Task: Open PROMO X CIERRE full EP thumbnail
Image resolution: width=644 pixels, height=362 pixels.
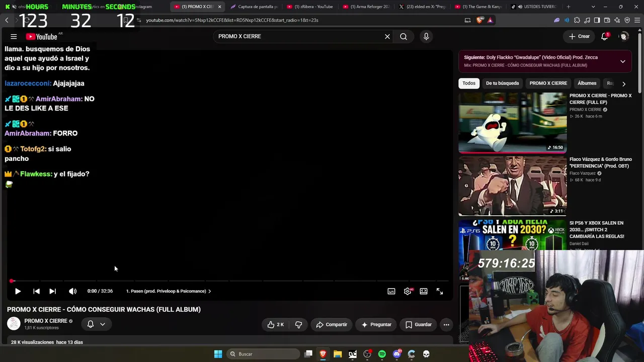Action: point(512,123)
